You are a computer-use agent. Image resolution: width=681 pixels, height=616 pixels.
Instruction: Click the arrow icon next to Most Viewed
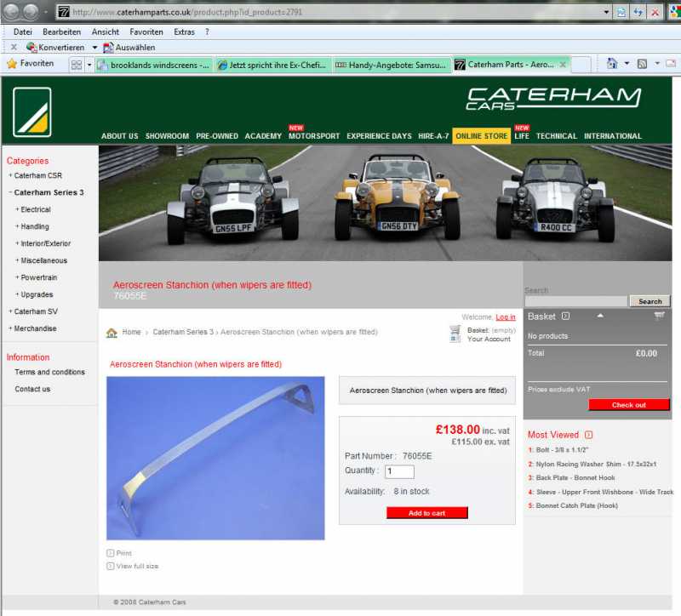point(589,435)
